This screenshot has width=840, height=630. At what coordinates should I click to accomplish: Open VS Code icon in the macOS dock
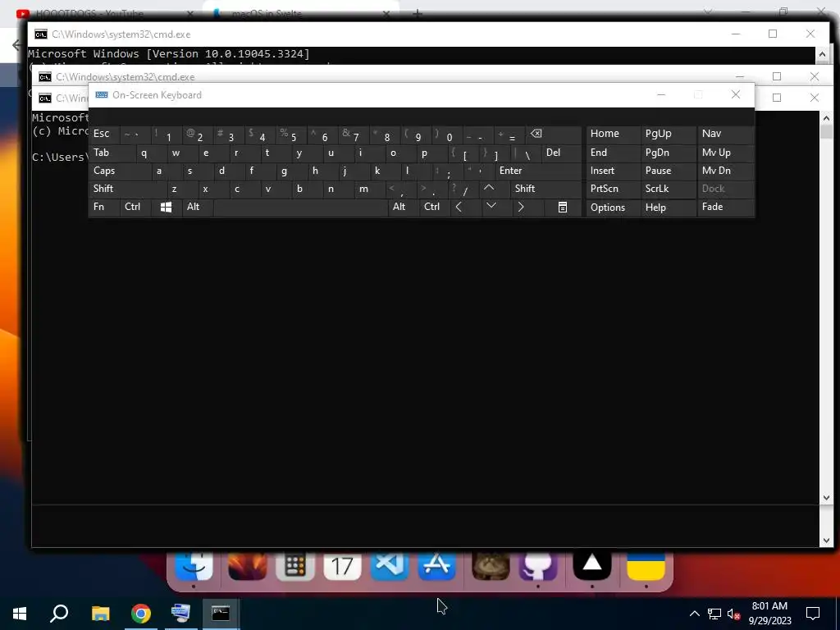[x=390, y=565]
